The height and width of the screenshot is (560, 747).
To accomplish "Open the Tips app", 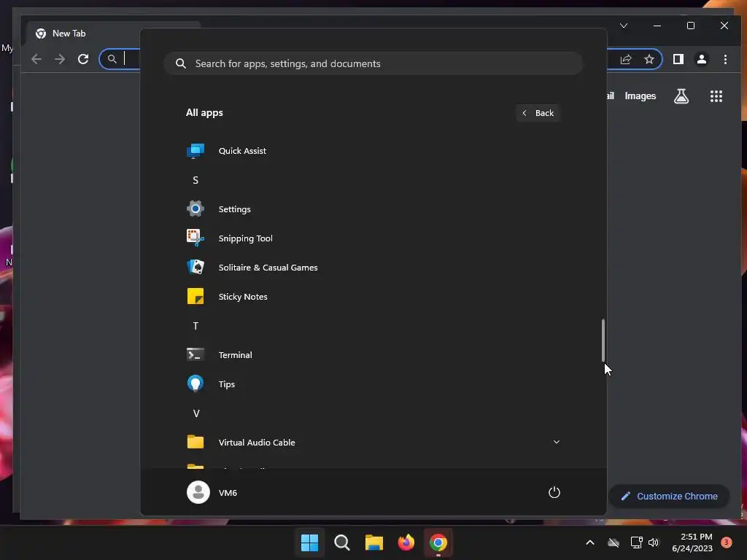I will 373,384.
